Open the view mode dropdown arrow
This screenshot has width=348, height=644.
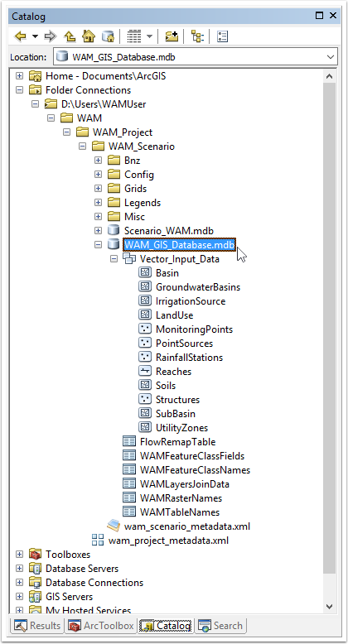[149, 36]
